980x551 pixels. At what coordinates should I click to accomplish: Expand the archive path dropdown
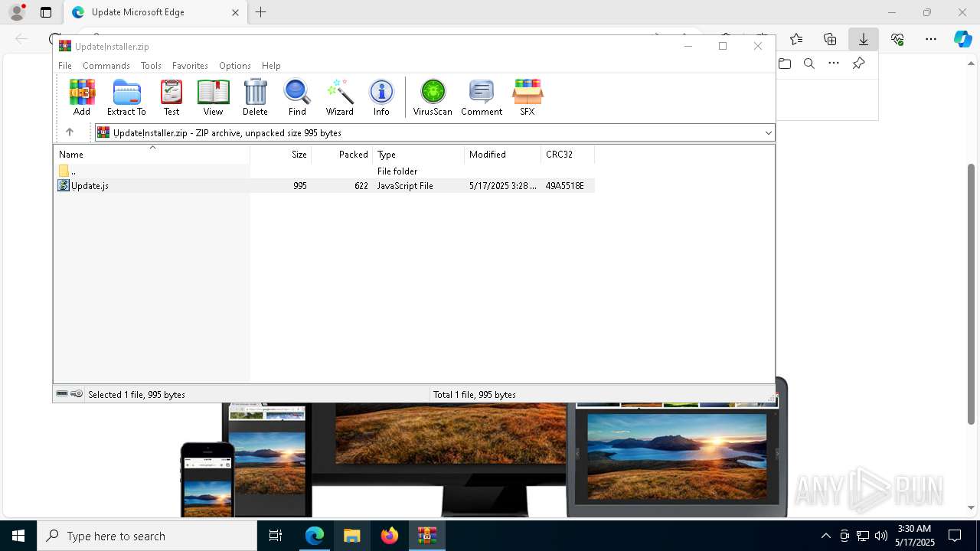(x=768, y=132)
